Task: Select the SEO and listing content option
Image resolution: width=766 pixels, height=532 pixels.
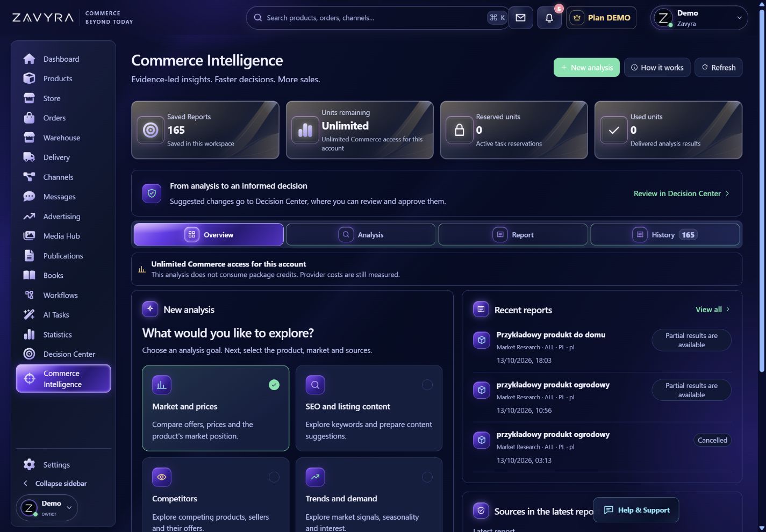Action: pyautogui.click(x=369, y=408)
